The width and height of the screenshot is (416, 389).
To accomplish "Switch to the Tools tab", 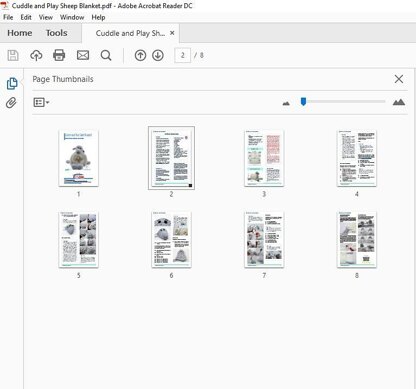I will click(57, 33).
